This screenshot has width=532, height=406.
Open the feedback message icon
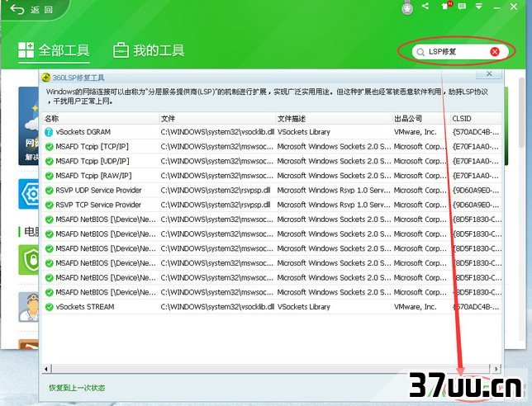coord(462,6)
